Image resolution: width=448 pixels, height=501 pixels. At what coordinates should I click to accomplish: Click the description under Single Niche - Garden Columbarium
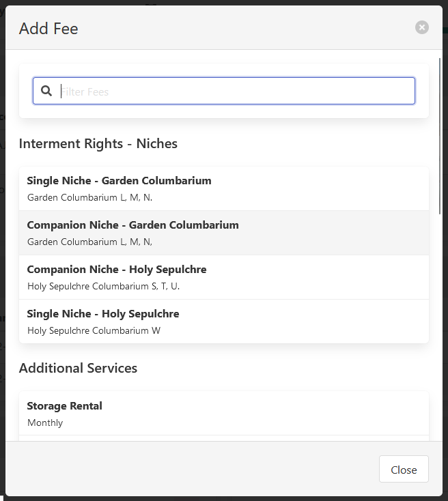point(89,197)
